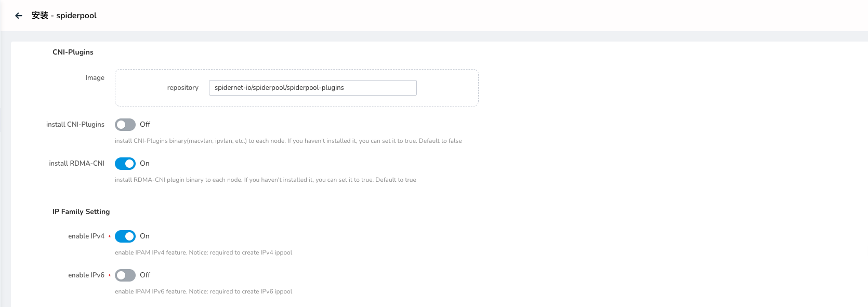Viewport: 868px width, 307px height.
Task: Click the "安装 - spiderpool" page title
Action: [x=64, y=16]
